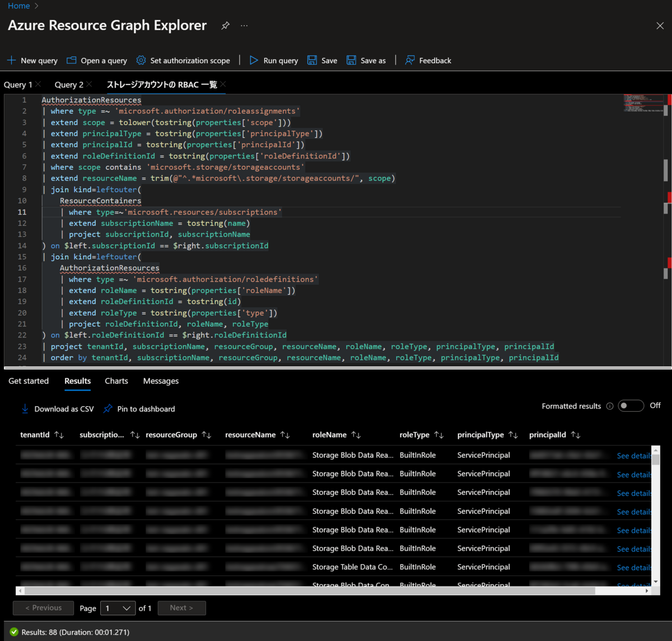Open a query from the toolbar
The image size is (672, 641).
coord(97,61)
